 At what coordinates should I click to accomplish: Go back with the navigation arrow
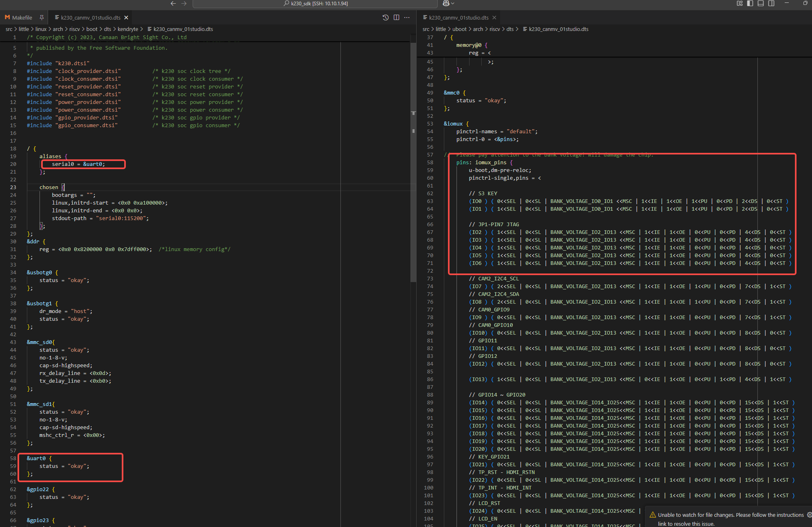click(x=173, y=3)
